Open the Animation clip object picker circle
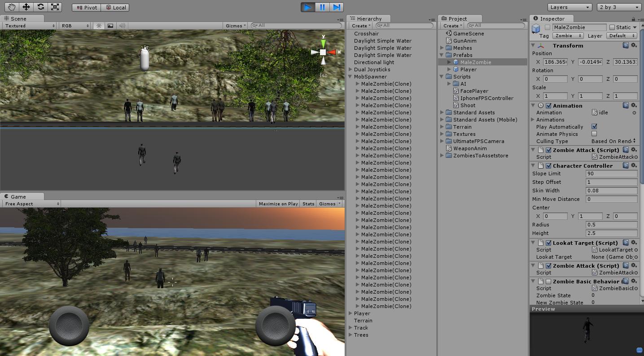This screenshot has width=644, height=356. click(634, 113)
